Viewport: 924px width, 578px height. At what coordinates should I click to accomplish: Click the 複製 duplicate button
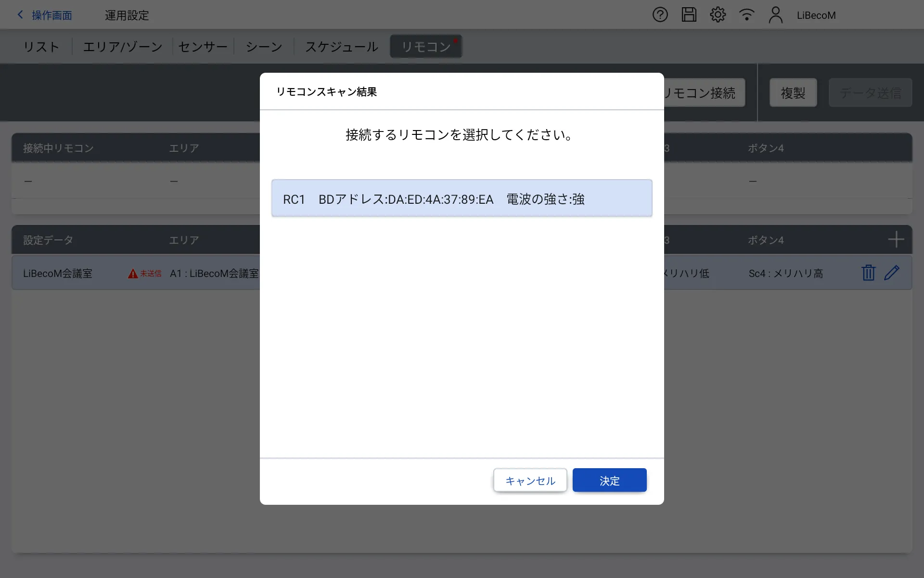(x=793, y=92)
